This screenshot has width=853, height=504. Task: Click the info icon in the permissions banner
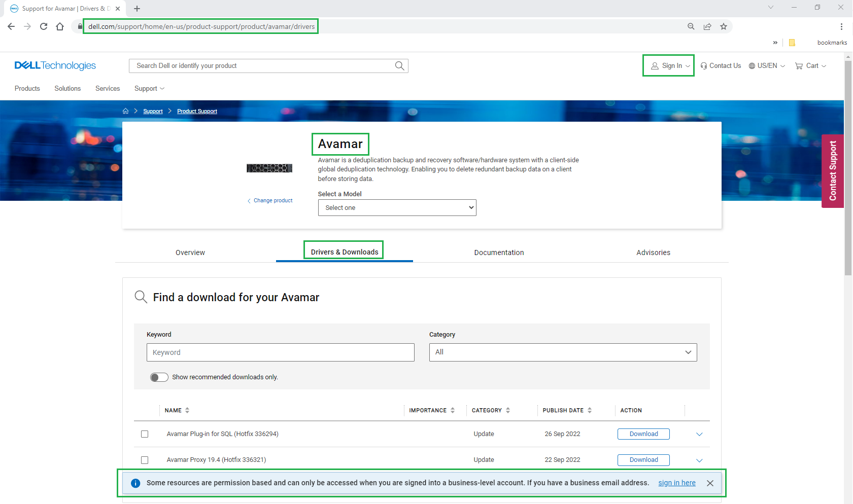point(135,483)
